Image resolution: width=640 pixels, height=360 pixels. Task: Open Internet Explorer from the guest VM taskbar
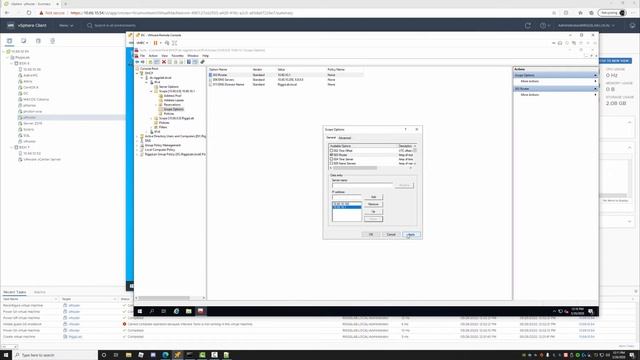click(x=176, y=311)
